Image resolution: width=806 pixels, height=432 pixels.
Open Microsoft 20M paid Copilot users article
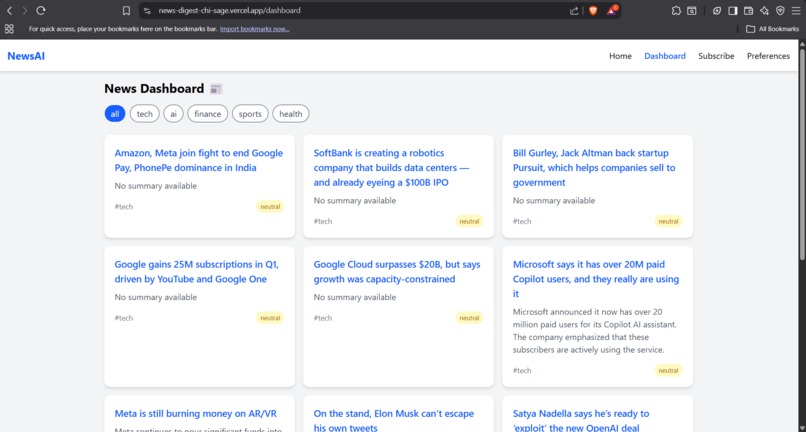point(596,279)
